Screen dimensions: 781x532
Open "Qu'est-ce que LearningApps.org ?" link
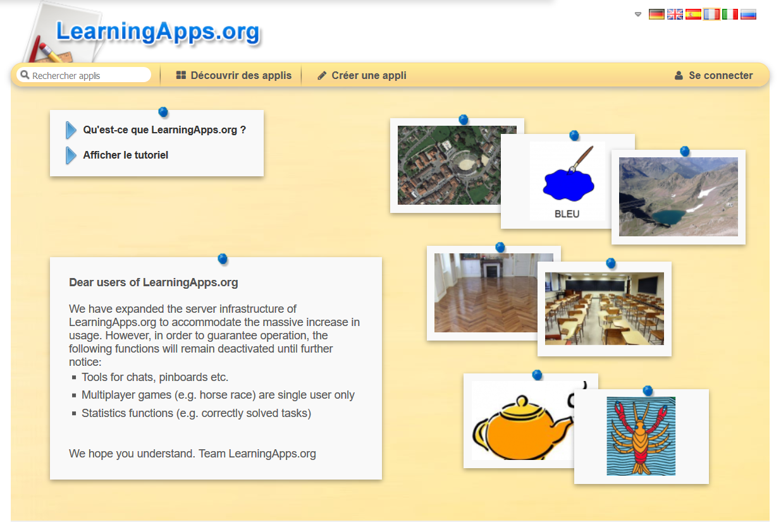(164, 130)
